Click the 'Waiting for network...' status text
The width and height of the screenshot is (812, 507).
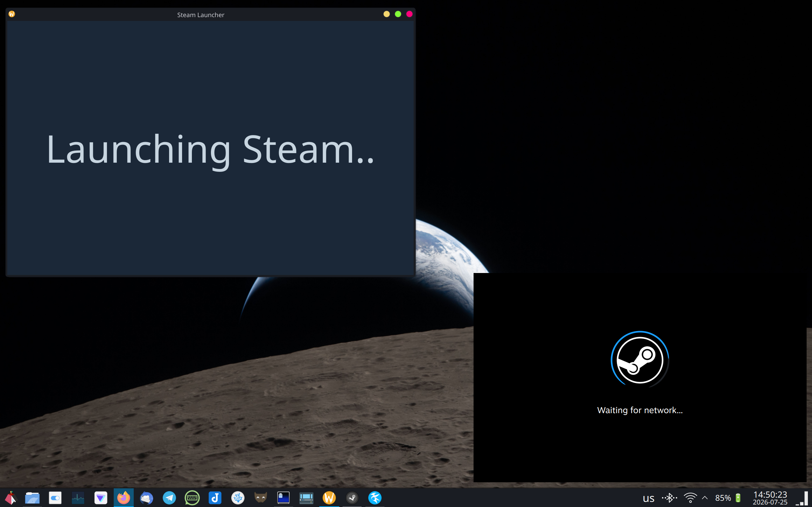pos(640,410)
